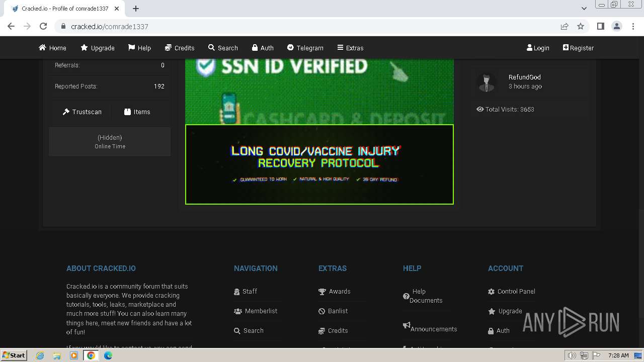Open the Help Documents footer link
The width and height of the screenshot is (644, 362).
pyautogui.click(x=423, y=296)
